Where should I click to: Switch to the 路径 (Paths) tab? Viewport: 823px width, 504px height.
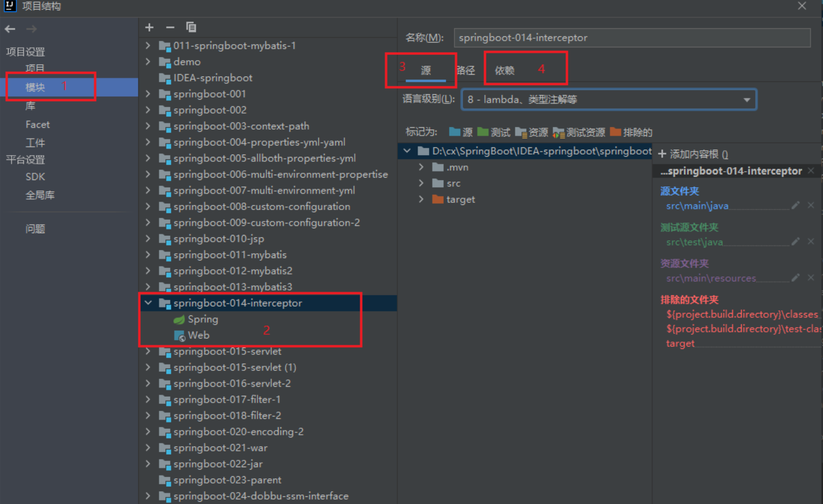(x=466, y=70)
